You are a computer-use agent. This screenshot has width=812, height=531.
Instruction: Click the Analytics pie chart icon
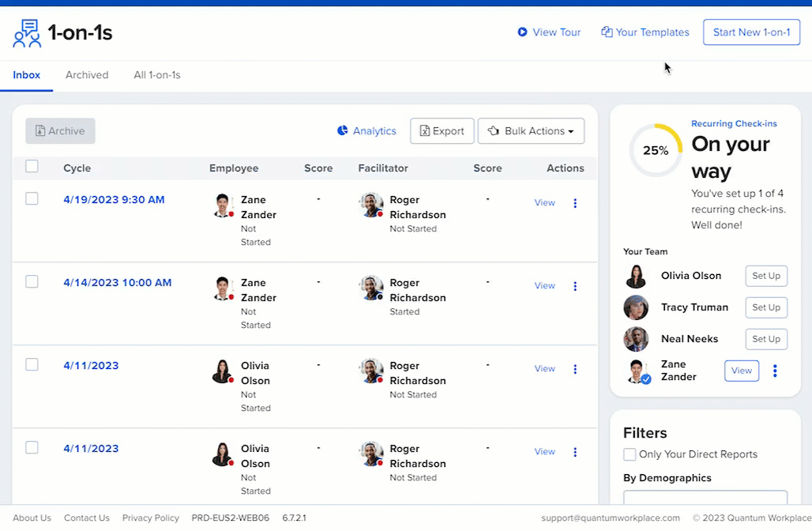pyautogui.click(x=343, y=131)
